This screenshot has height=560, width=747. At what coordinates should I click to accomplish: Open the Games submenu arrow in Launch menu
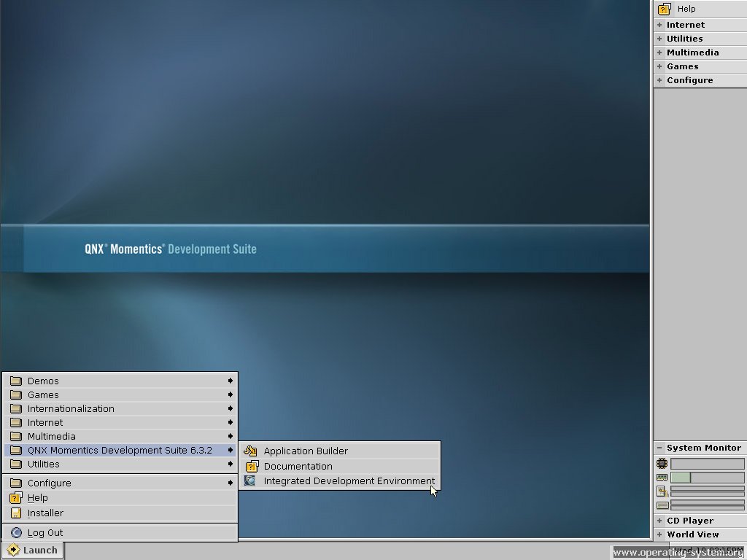click(x=230, y=394)
